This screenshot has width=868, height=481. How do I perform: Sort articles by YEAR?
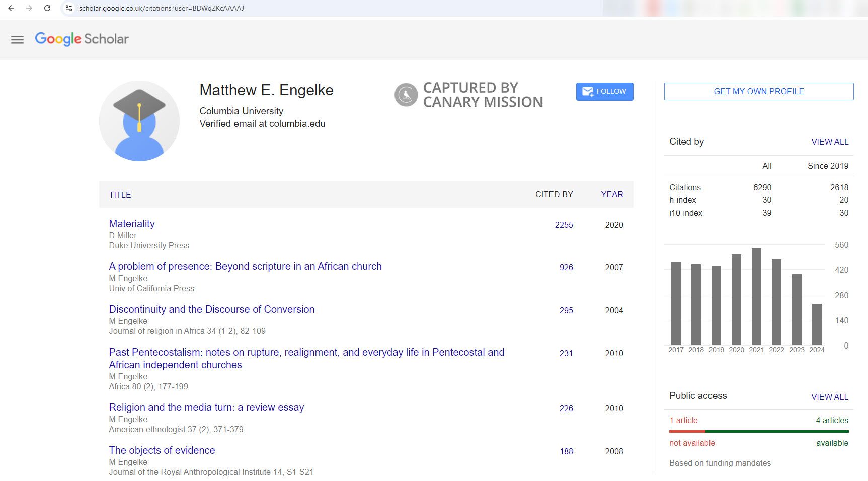coord(612,194)
